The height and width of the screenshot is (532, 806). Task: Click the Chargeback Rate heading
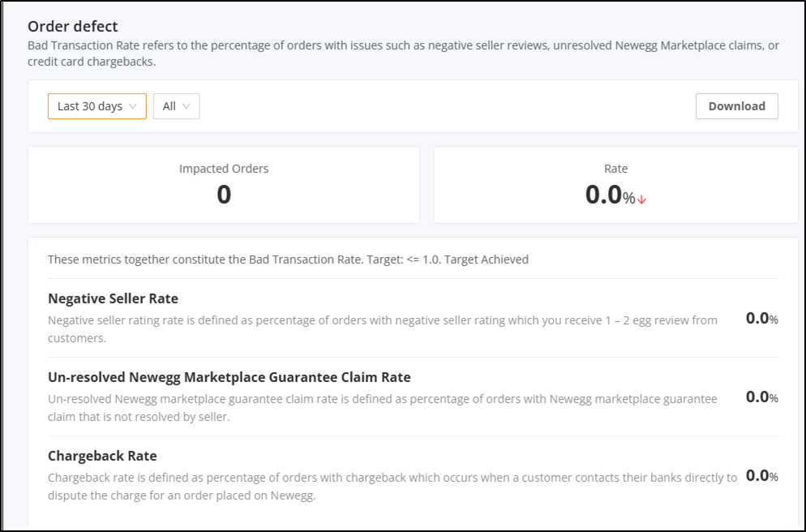(x=102, y=456)
